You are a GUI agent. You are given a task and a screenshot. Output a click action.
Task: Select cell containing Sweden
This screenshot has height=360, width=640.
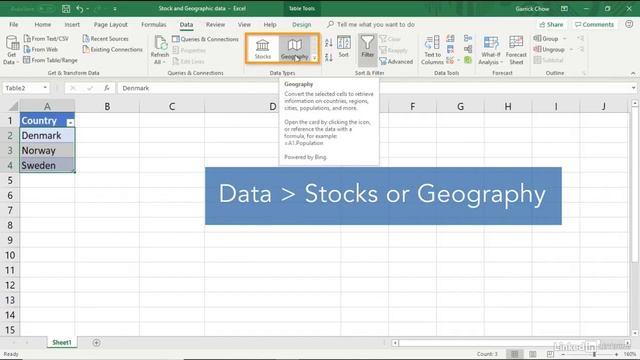click(47, 165)
